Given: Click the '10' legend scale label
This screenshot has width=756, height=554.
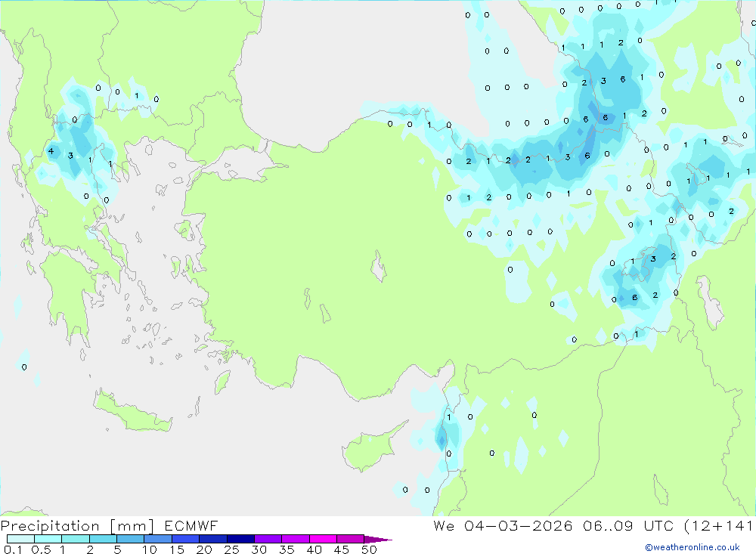Looking at the screenshot, I should (x=150, y=549).
